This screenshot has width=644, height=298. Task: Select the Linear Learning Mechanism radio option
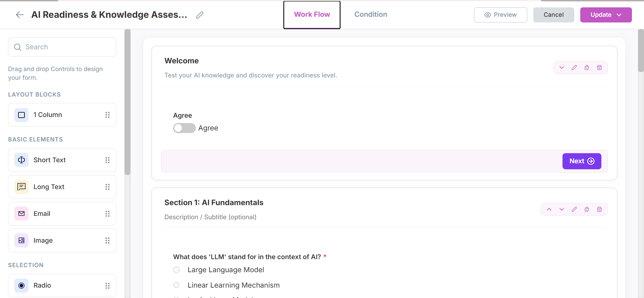176,285
